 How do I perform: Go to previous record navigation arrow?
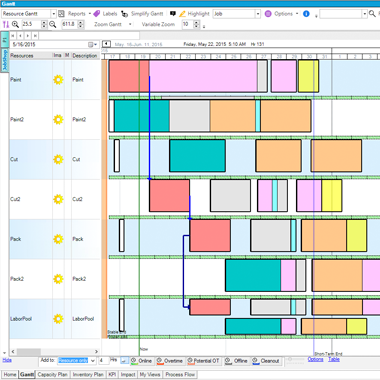pyautogui.click(x=20, y=35)
